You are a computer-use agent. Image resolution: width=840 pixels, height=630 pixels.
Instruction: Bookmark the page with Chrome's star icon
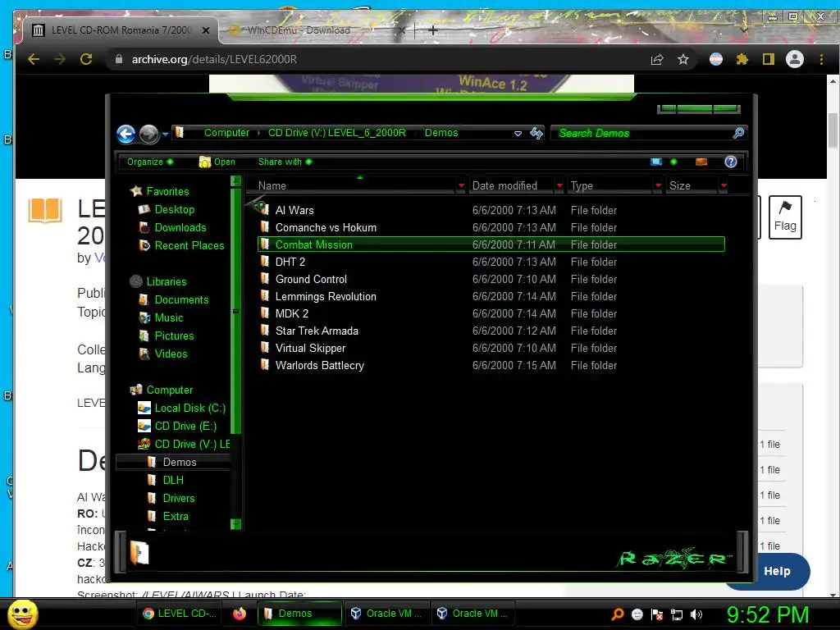(683, 59)
